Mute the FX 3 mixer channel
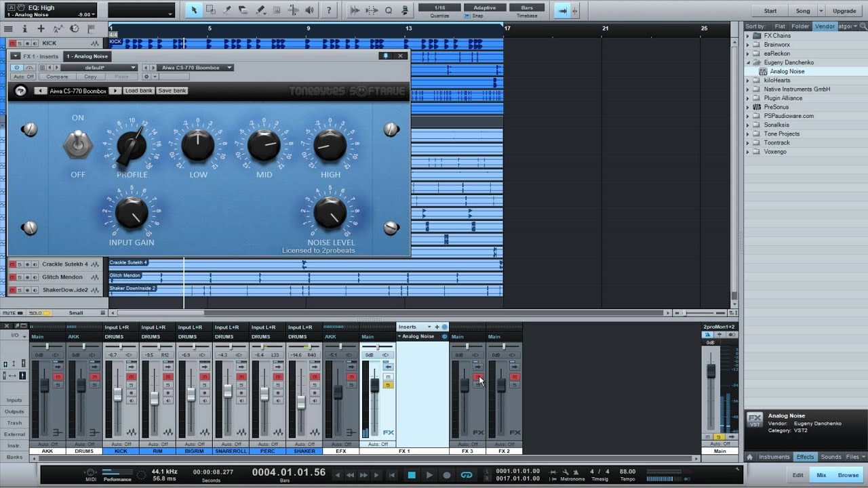The image size is (868, 488). coord(478,377)
